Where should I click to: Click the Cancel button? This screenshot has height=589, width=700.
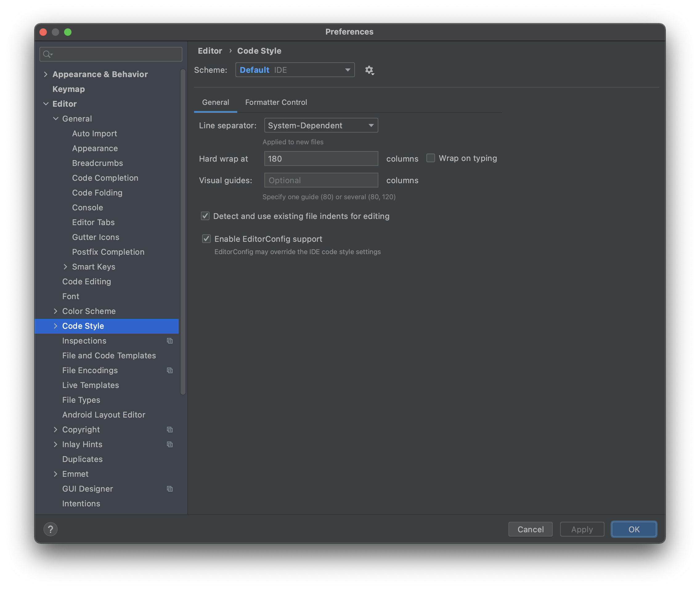pos(530,529)
